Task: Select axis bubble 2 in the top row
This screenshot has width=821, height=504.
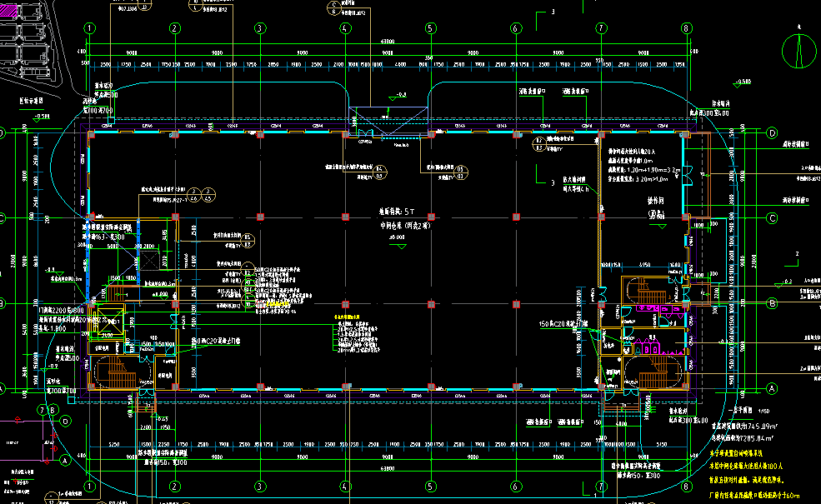Action: (175, 28)
